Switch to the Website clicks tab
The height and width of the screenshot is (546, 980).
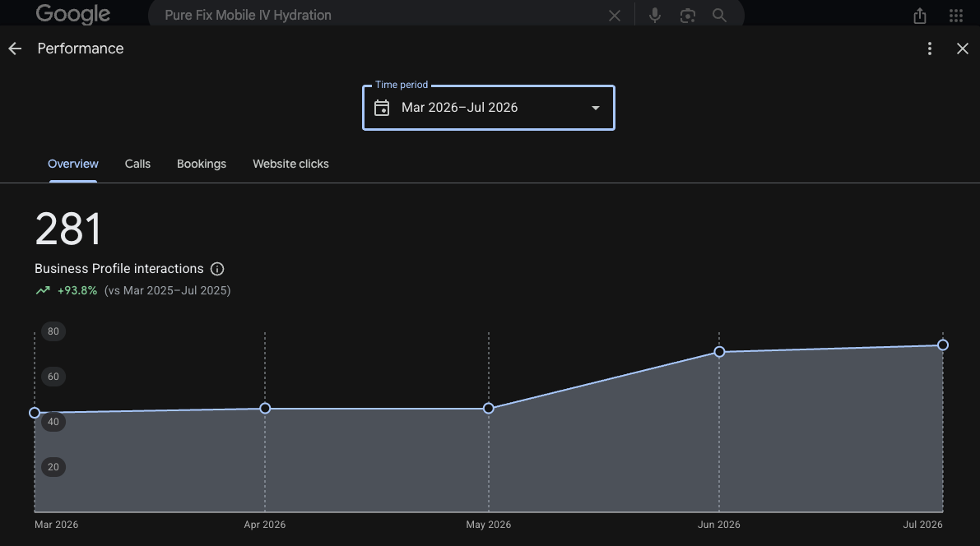(290, 164)
